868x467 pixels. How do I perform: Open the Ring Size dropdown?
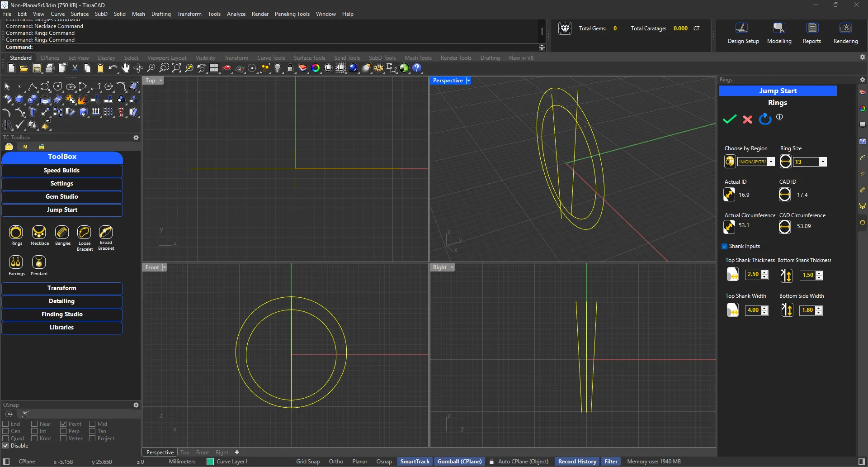tap(823, 162)
